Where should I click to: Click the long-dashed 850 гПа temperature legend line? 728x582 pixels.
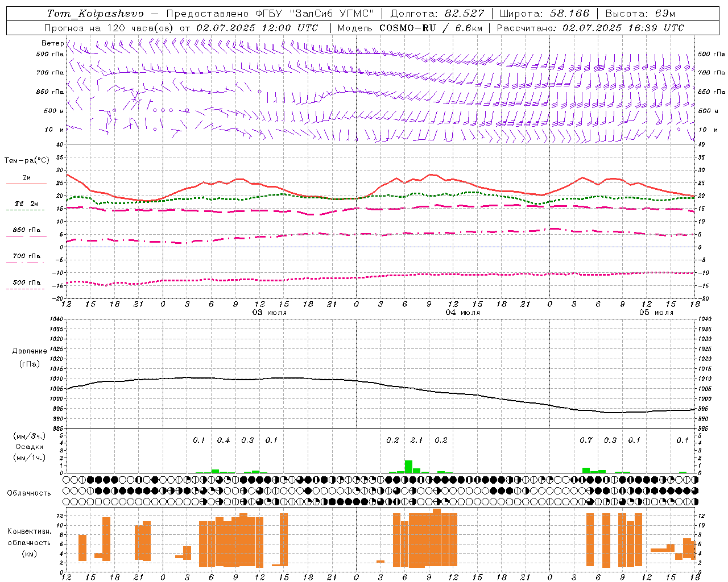point(25,236)
